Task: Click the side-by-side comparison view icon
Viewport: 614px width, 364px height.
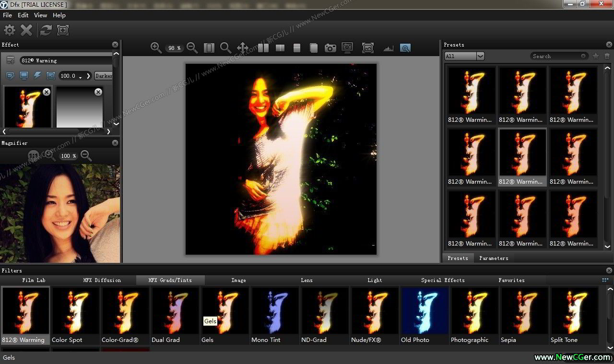Action: point(263,48)
